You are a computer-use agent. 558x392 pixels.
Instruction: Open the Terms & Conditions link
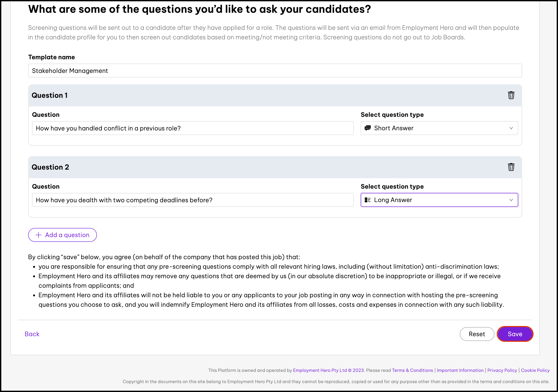(x=412, y=370)
